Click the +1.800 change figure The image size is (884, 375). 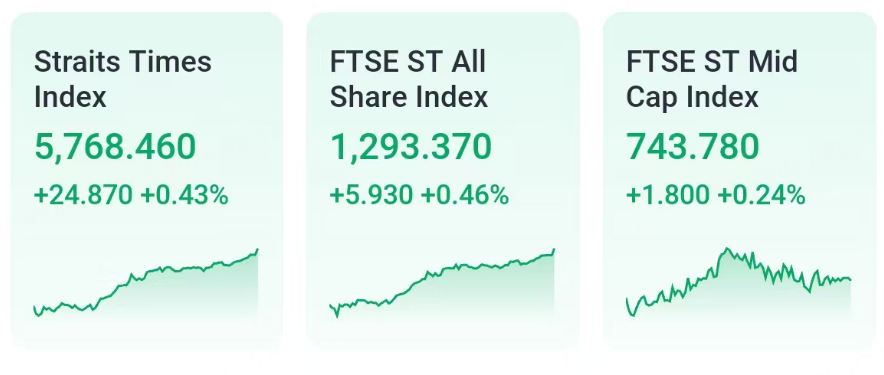[x=668, y=196]
